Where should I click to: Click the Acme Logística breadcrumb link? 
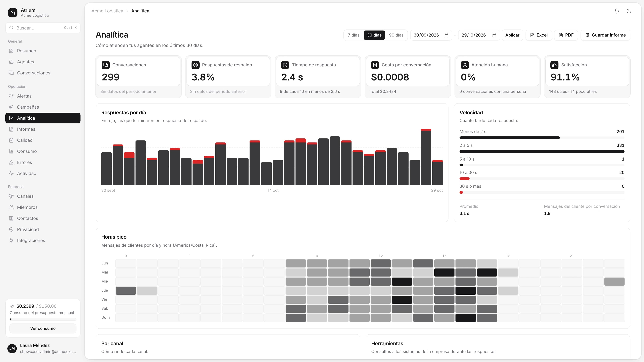click(x=107, y=11)
